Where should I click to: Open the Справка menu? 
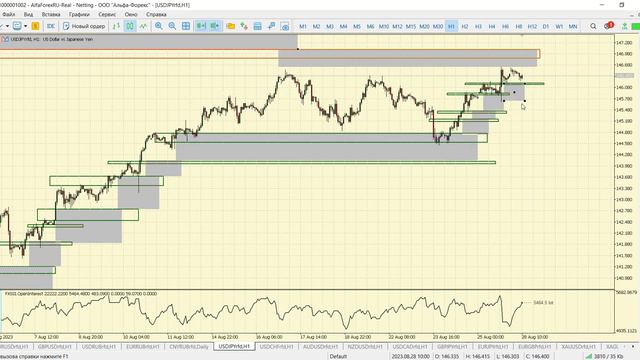click(x=156, y=14)
